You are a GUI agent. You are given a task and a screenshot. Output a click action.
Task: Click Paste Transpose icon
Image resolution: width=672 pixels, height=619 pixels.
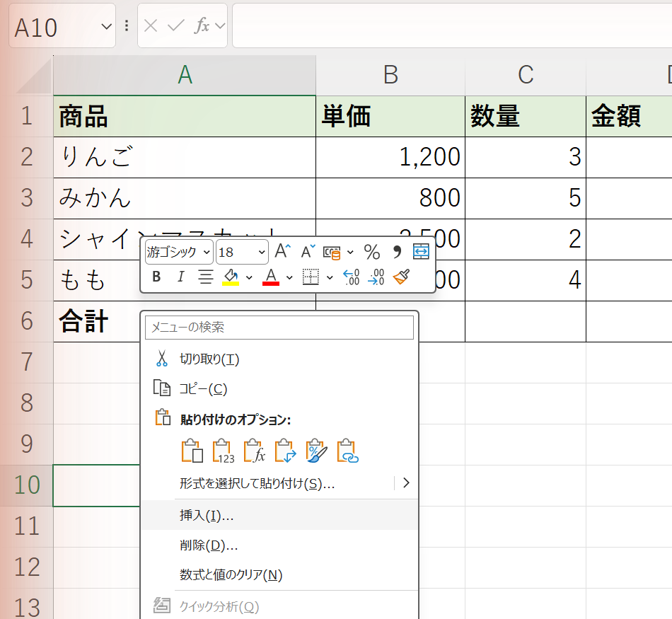click(x=286, y=451)
